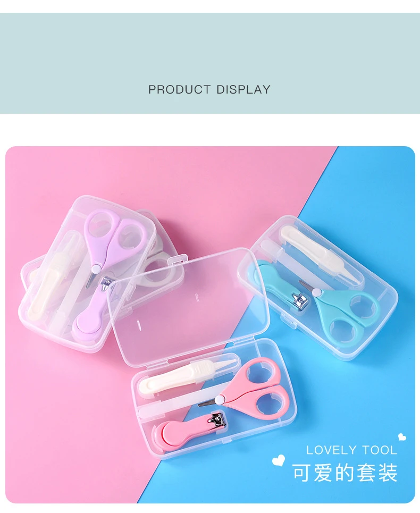Click the Chinese caption 可爱的套装
This screenshot has height=513, width=420.
[345, 473]
